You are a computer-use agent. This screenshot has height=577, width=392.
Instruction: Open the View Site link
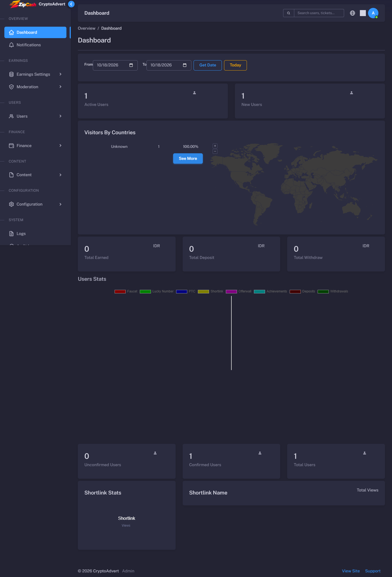tap(351, 571)
